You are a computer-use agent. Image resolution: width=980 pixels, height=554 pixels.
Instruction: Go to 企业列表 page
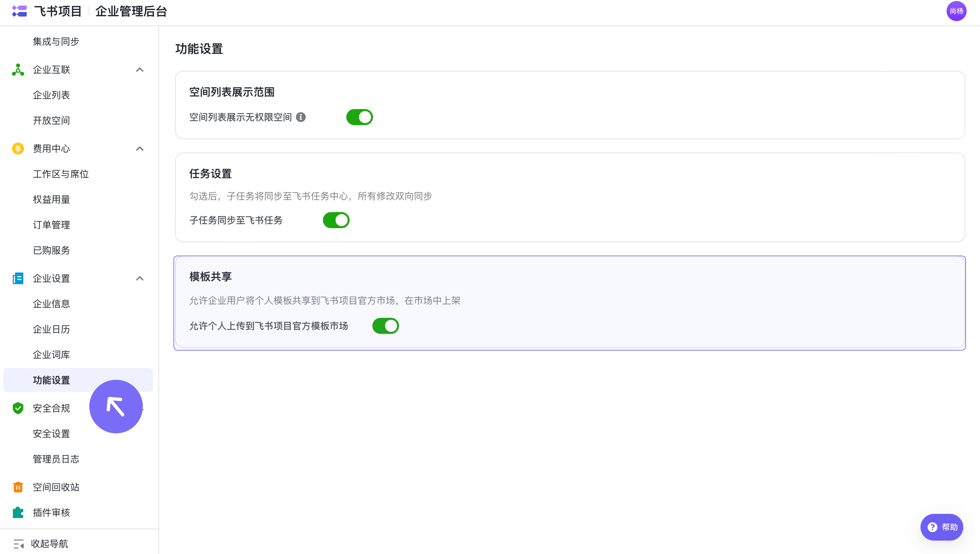coord(51,95)
